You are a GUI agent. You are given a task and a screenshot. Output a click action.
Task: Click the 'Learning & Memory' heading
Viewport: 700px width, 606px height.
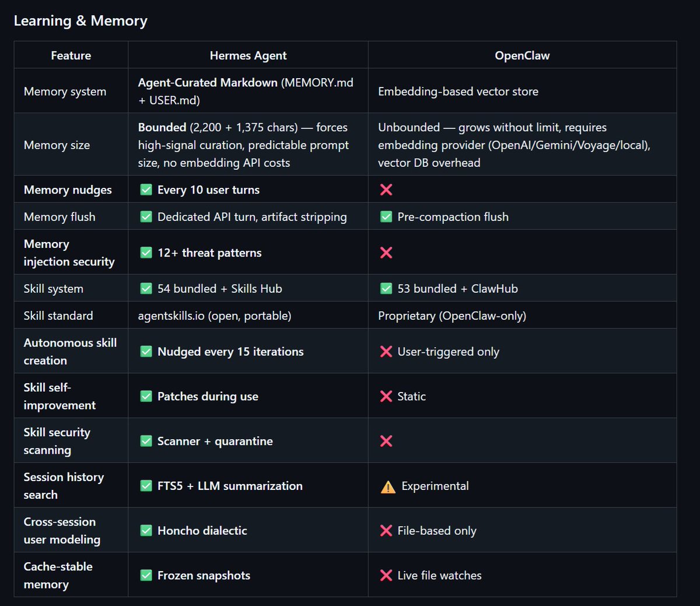point(80,21)
